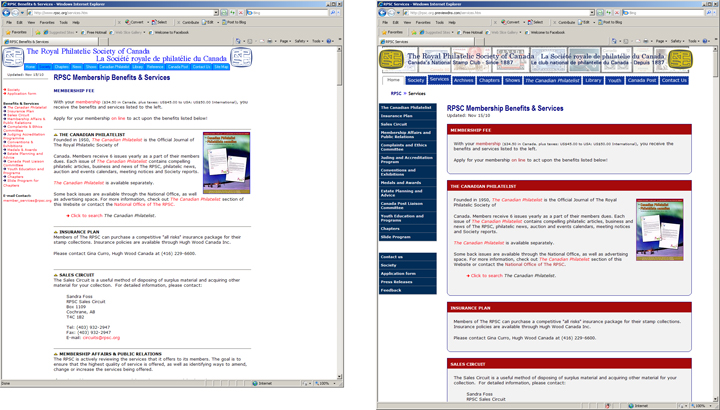720x410 pixels.
Task: Select Youth tab on new site
Action: click(614, 80)
